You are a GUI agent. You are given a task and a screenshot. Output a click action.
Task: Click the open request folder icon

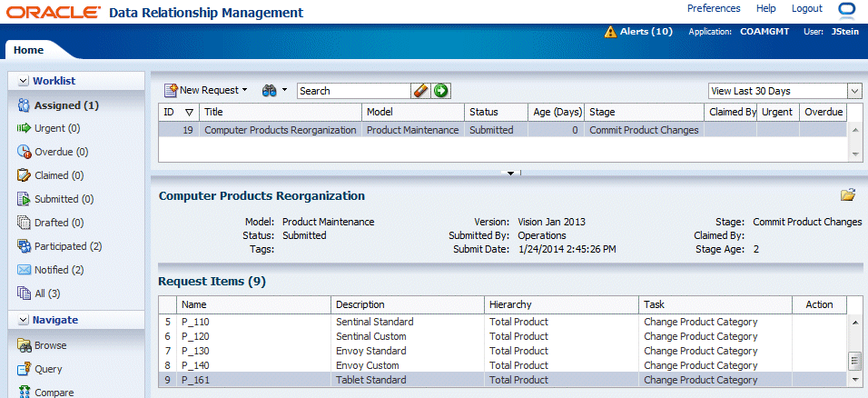(848, 195)
